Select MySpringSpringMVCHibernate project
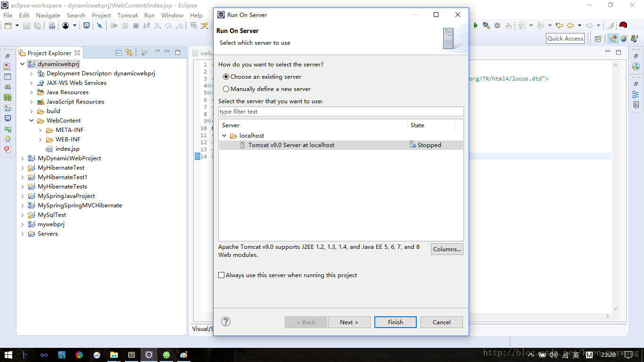The image size is (644, 362). [80, 206]
